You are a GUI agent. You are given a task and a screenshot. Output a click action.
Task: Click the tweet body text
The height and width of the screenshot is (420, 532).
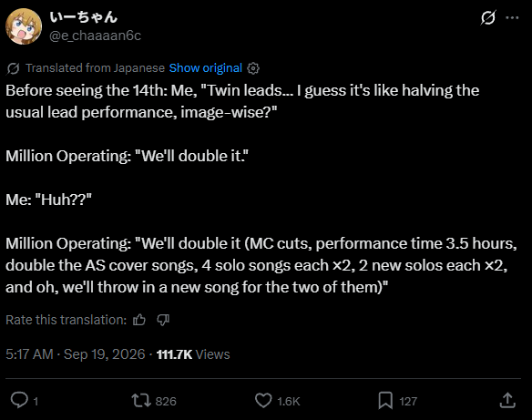coord(261,189)
